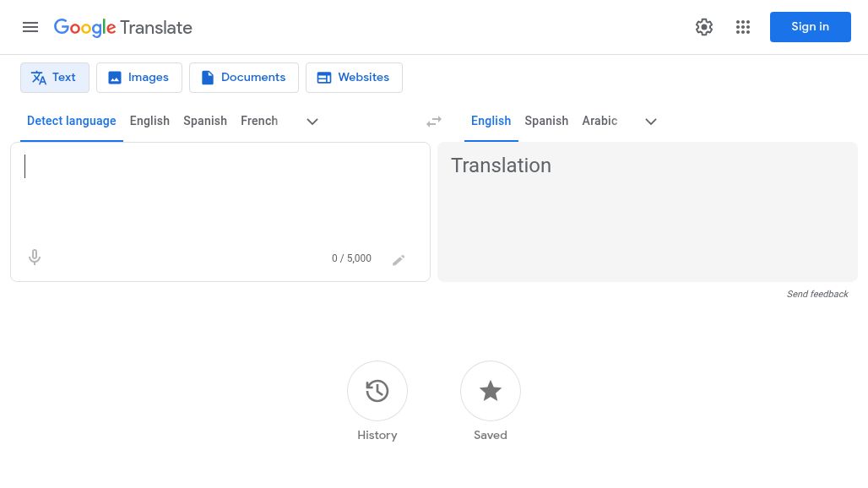Viewport: 868px width, 488px height.
Task: Select Arabic from the target language bar
Action: 599,121
